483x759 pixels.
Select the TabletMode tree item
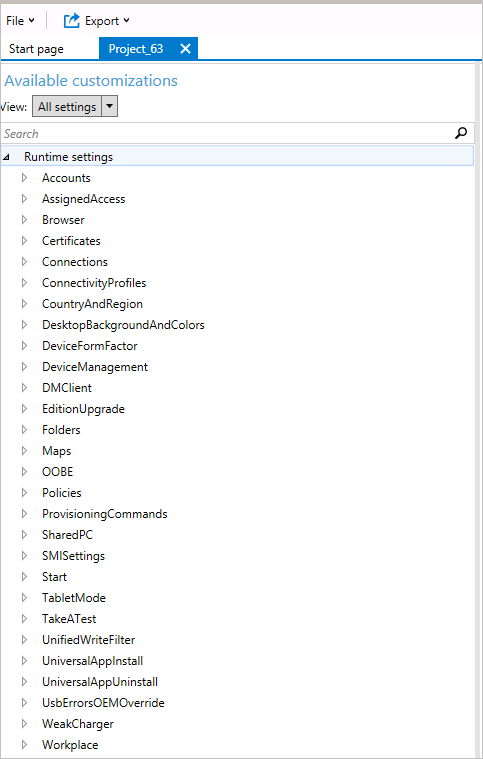click(74, 598)
